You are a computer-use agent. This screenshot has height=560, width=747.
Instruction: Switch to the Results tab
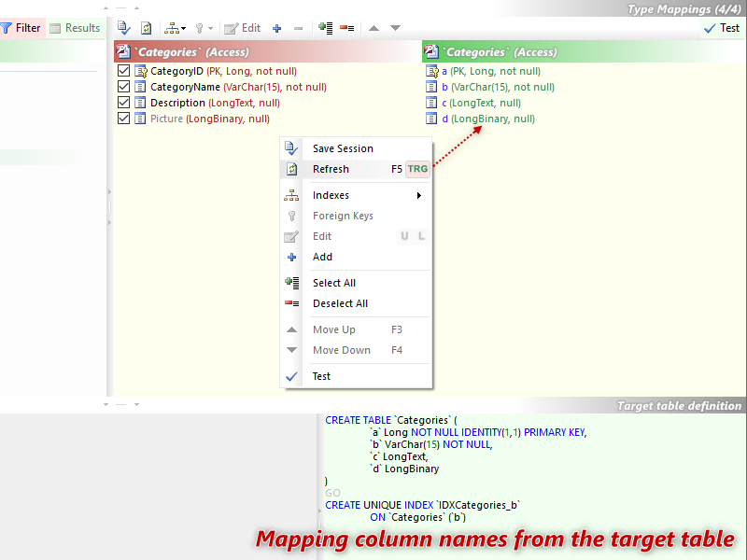[x=76, y=28]
